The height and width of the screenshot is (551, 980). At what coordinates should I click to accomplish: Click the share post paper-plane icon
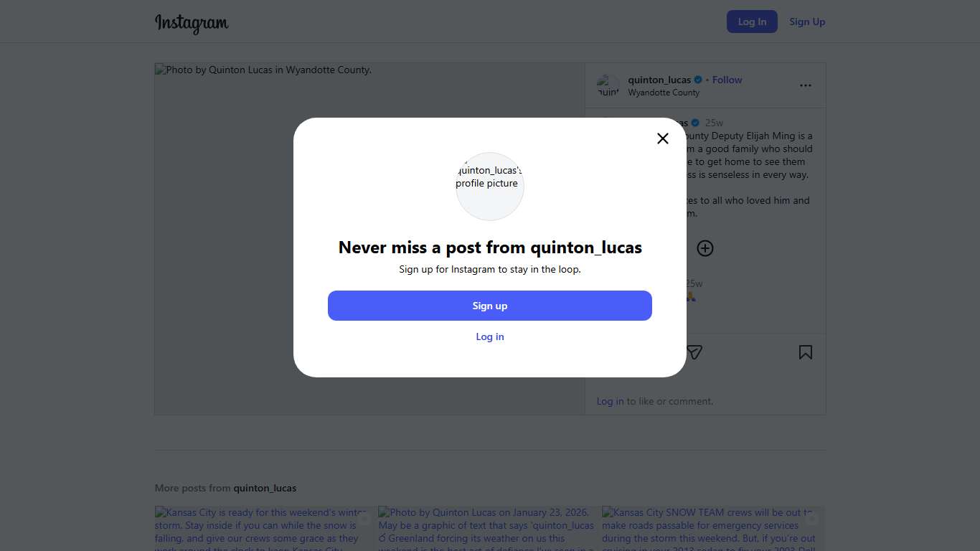[694, 352]
